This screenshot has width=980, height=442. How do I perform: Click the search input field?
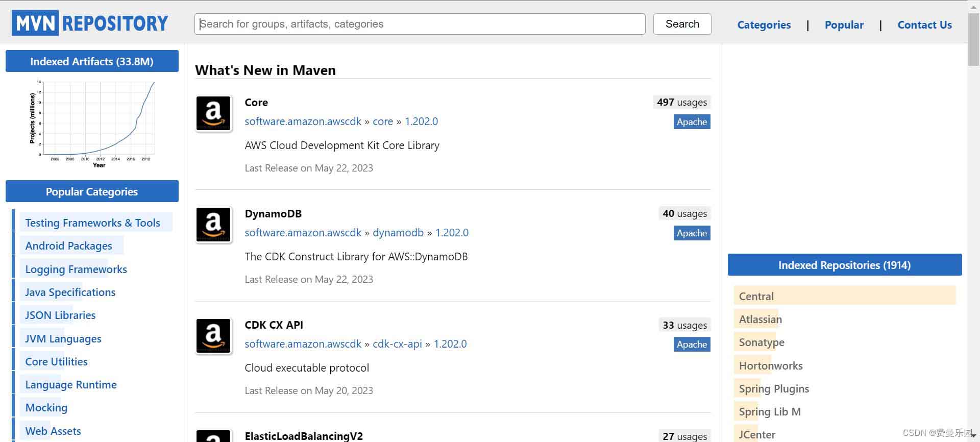click(420, 24)
